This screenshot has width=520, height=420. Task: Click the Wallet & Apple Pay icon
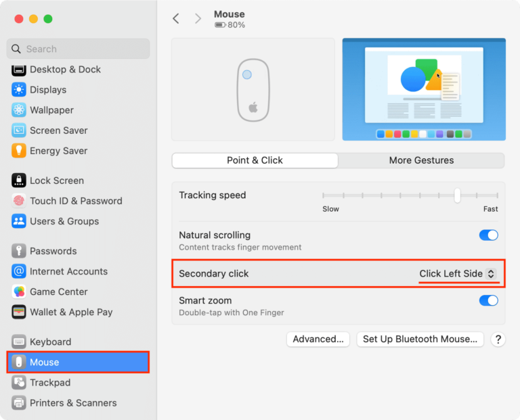point(19,312)
